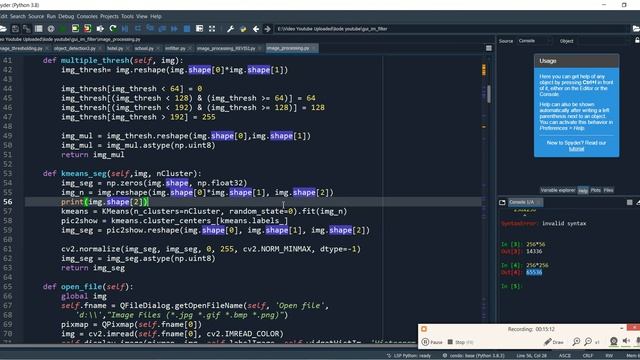The height and width of the screenshot is (360, 640).
Task: Open the Search menu
Action: click(x=18, y=16)
